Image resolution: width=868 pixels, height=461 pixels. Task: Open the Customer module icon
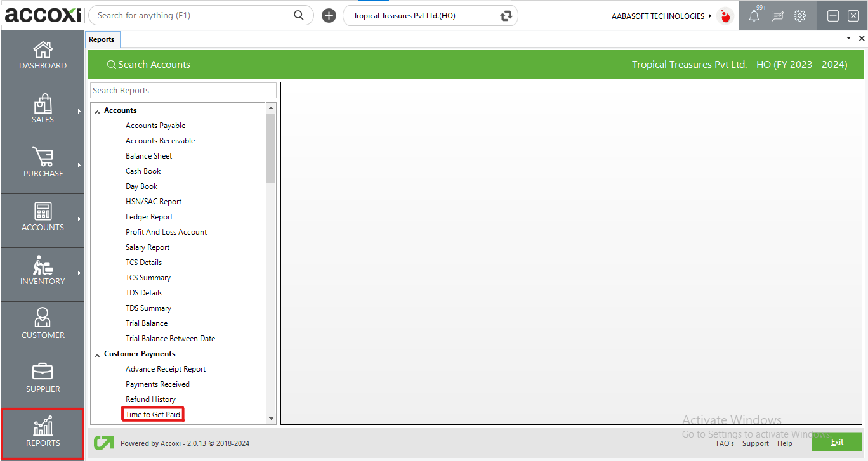(43, 325)
